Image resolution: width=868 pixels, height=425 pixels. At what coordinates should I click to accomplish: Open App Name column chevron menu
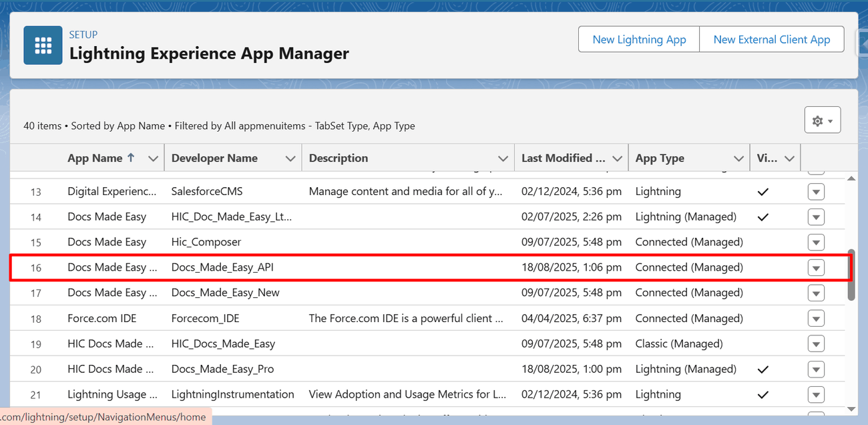[x=153, y=159]
